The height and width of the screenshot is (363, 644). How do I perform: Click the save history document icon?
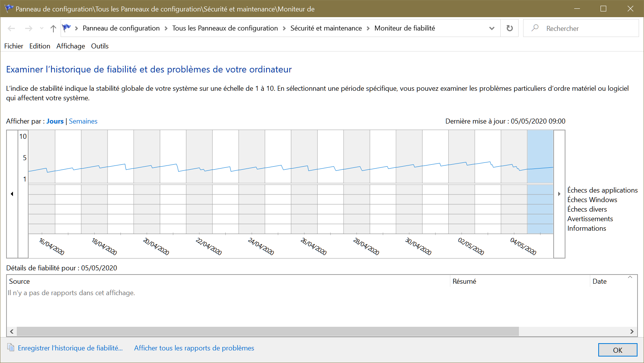(x=11, y=348)
